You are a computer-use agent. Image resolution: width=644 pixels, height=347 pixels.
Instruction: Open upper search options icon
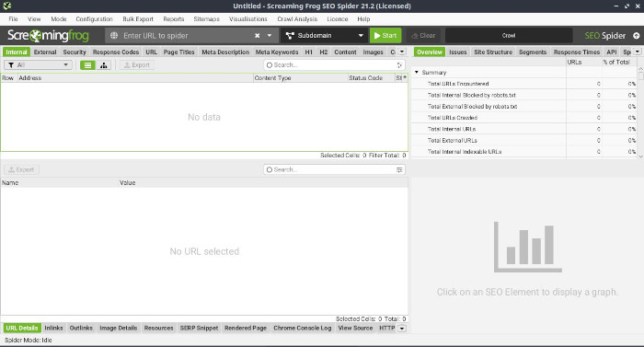click(x=399, y=65)
